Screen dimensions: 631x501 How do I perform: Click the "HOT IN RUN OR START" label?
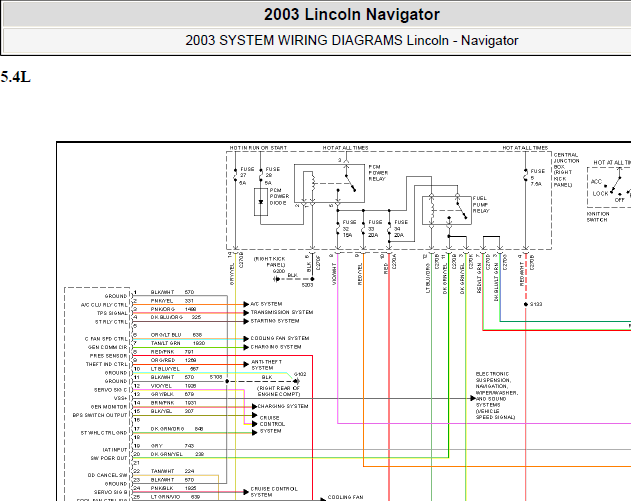click(x=258, y=148)
